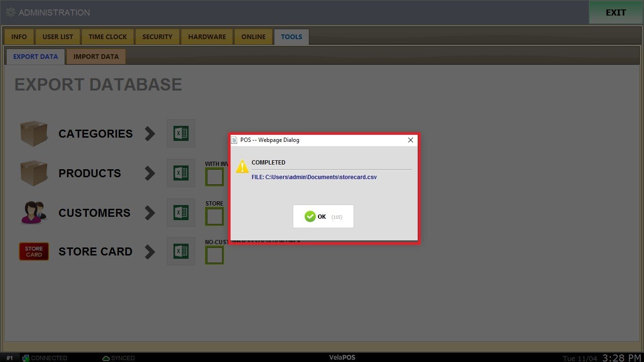The height and width of the screenshot is (362, 644).
Task: Toggle the Store checkbox beside Customers
Action: click(x=215, y=217)
